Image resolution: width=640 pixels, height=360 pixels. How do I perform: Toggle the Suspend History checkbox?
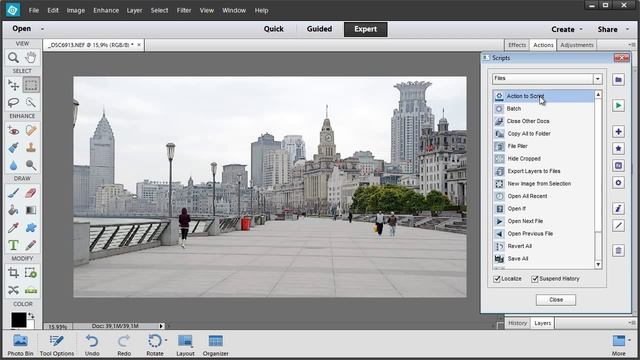tap(534, 279)
